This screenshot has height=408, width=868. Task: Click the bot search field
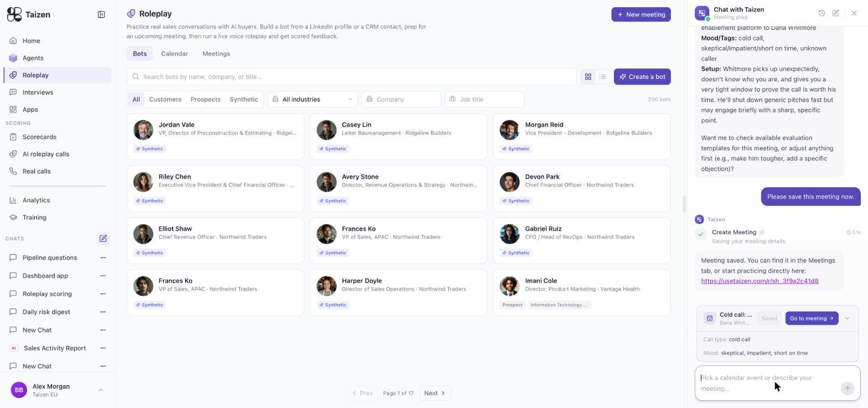[352, 77]
